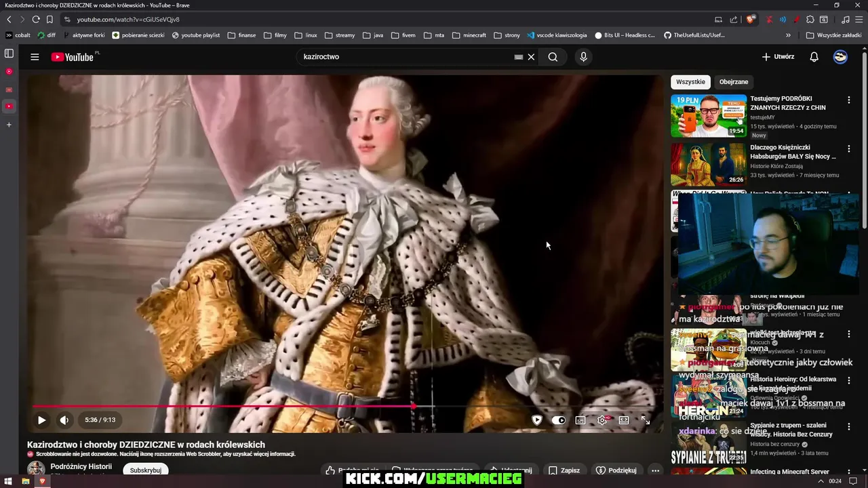868x488 pixels.
Task: Open Brave from the taskbar
Action: [x=42, y=481]
